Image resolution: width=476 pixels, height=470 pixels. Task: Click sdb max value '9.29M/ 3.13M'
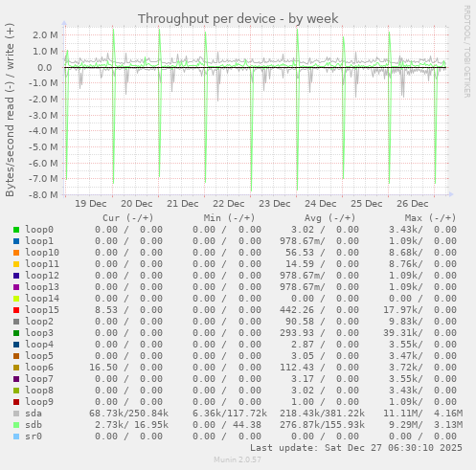click(x=425, y=425)
